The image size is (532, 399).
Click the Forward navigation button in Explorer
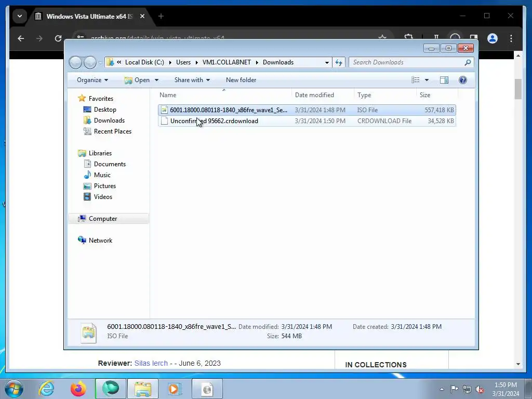coord(90,62)
